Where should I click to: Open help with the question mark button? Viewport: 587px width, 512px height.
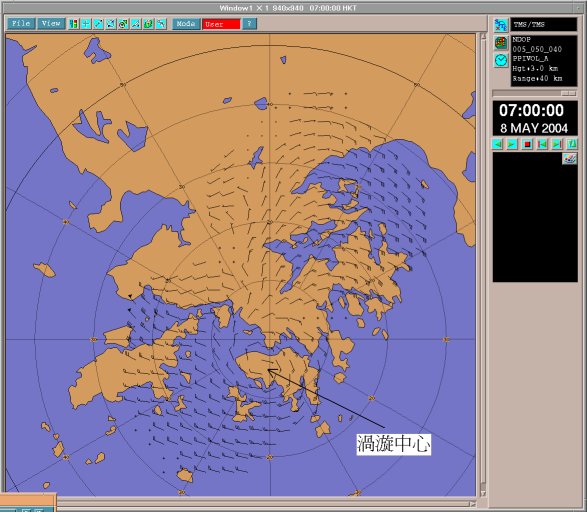249,24
